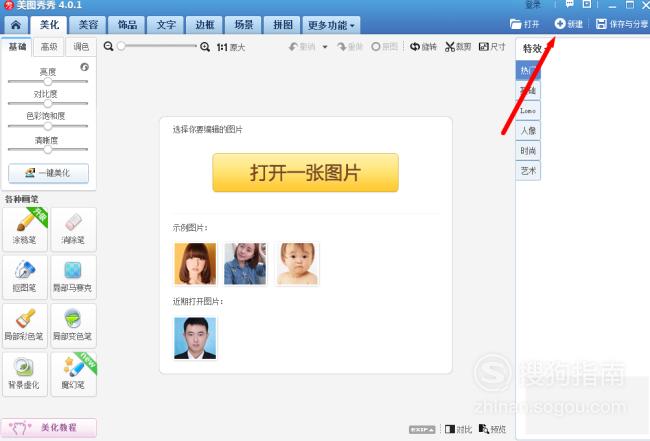The image size is (650, 441).
Task: Click the 一键美化 one-click beautify button
Action: click(49, 173)
